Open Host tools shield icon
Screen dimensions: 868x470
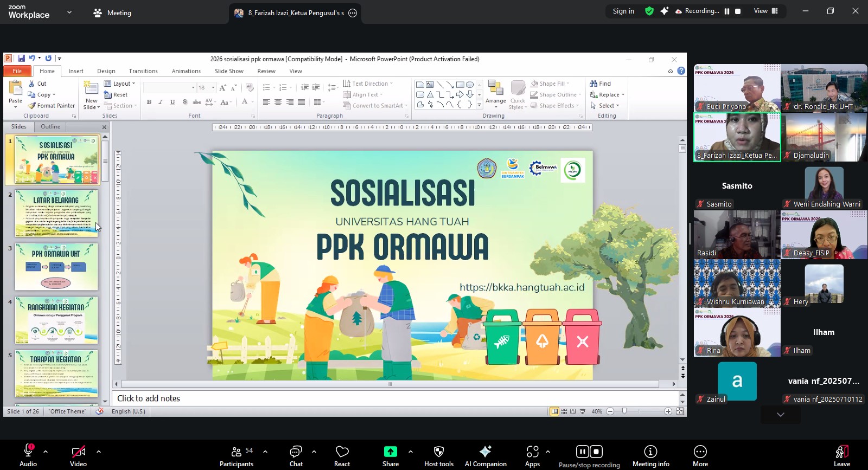point(438,452)
